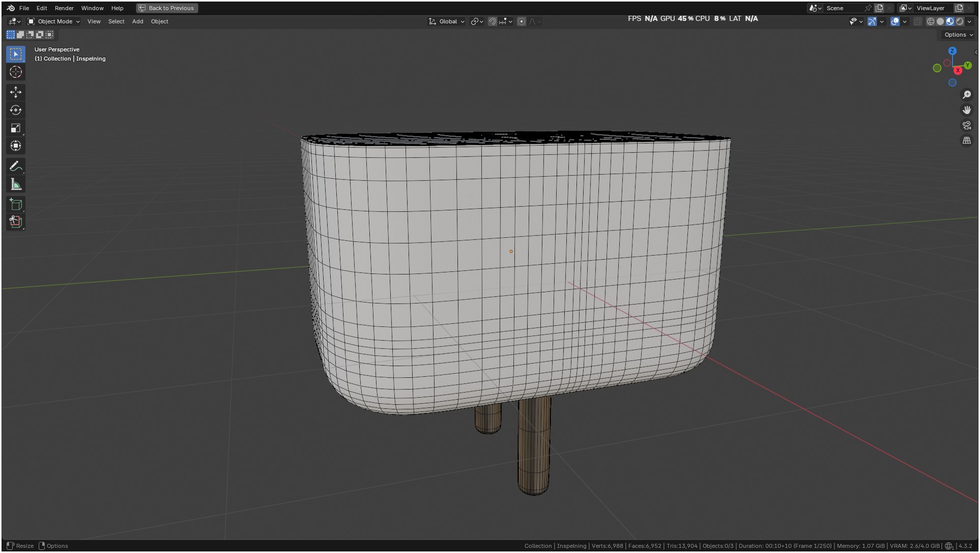Toggle X-ray mode

pyautogui.click(x=918, y=21)
